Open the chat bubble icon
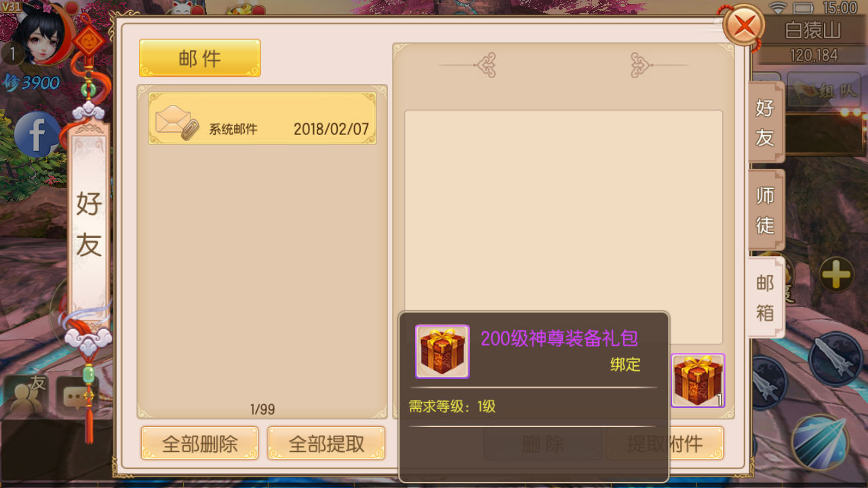The width and height of the screenshot is (868, 488). 77,395
